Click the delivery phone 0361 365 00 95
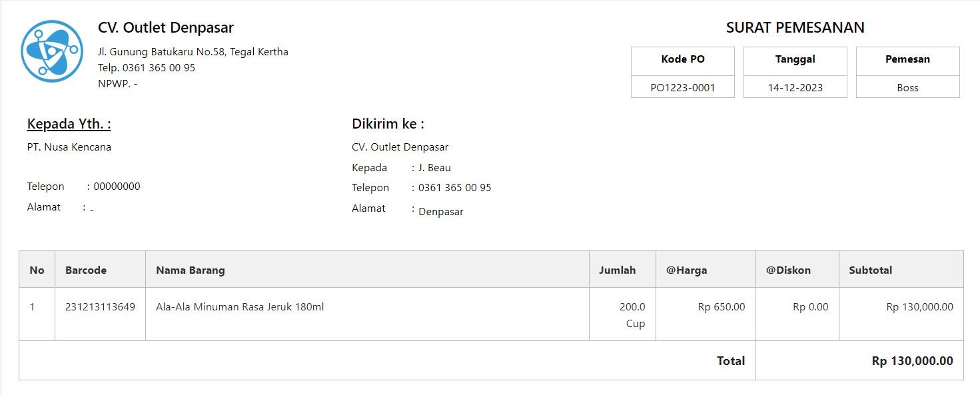The image size is (980, 395). click(x=455, y=188)
